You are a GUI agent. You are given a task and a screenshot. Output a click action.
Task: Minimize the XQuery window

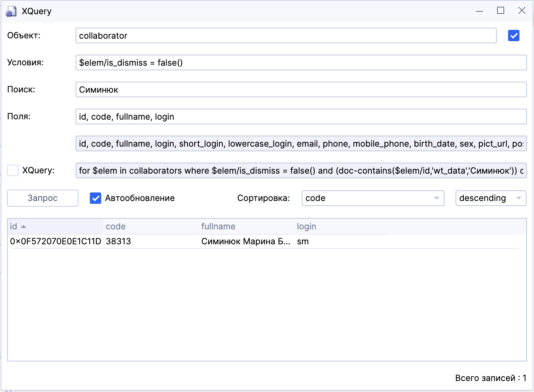tap(479, 11)
